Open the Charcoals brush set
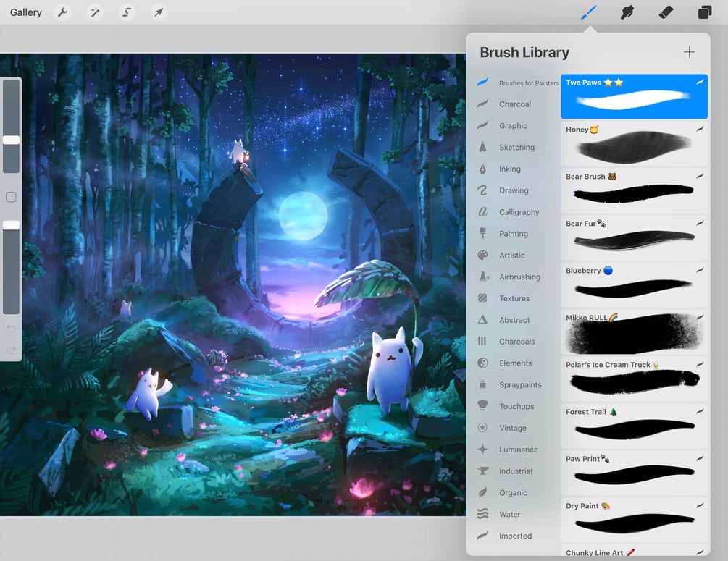728x561 pixels. pos(518,342)
